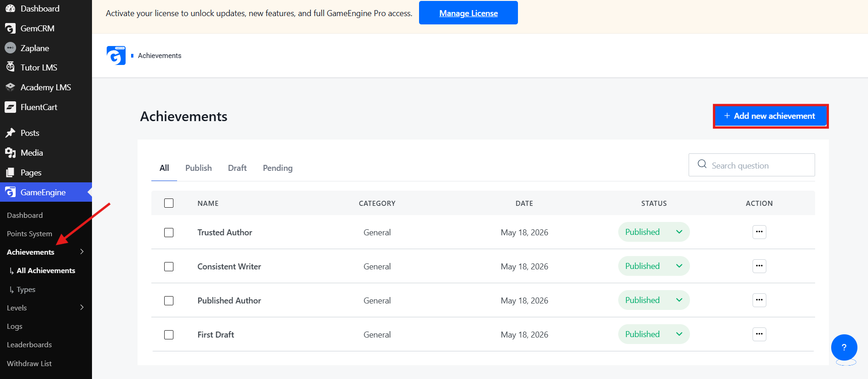Expand the Levels submenu chevron
The height and width of the screenshot is (379, 868).
[x=82, y=307]
